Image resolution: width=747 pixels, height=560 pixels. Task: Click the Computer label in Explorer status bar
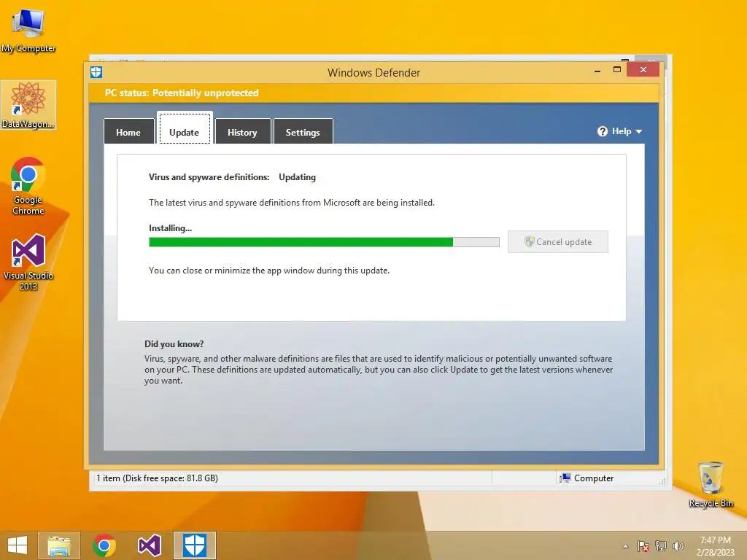point(594,478)
